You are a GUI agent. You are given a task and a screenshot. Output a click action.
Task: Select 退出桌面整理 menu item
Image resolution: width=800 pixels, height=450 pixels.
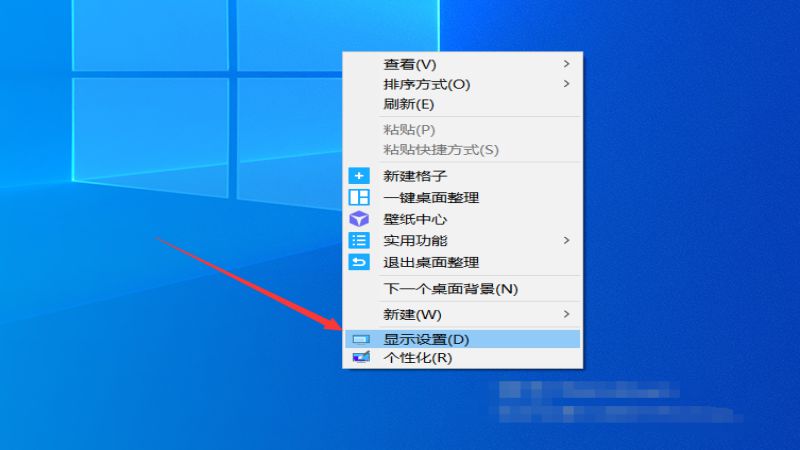(x=463, y=262)
